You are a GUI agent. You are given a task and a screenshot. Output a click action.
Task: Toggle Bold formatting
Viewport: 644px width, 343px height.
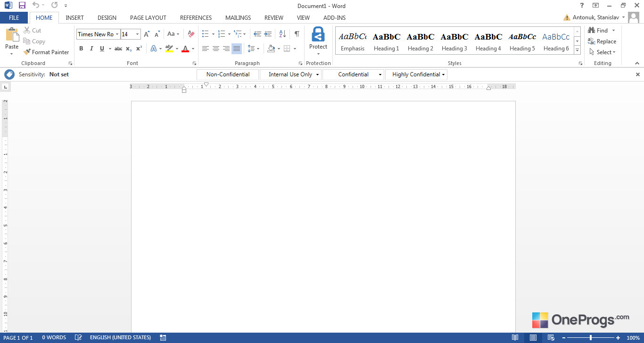81,49
